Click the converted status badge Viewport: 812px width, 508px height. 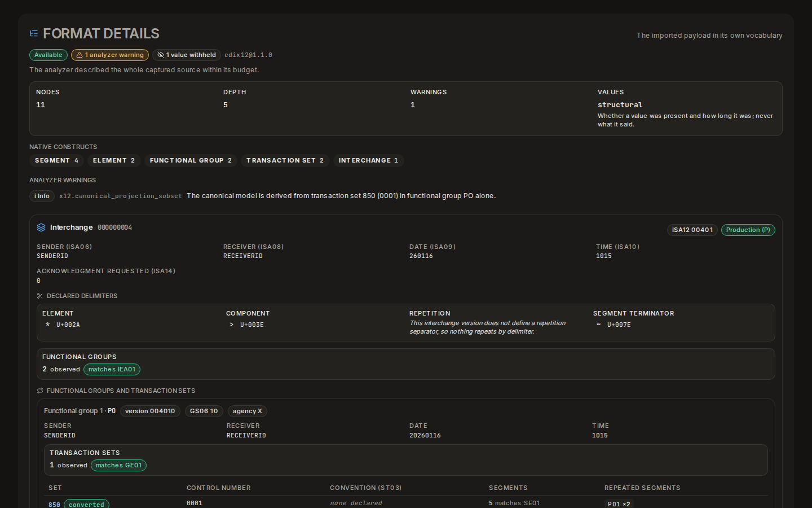click(86, 504)
